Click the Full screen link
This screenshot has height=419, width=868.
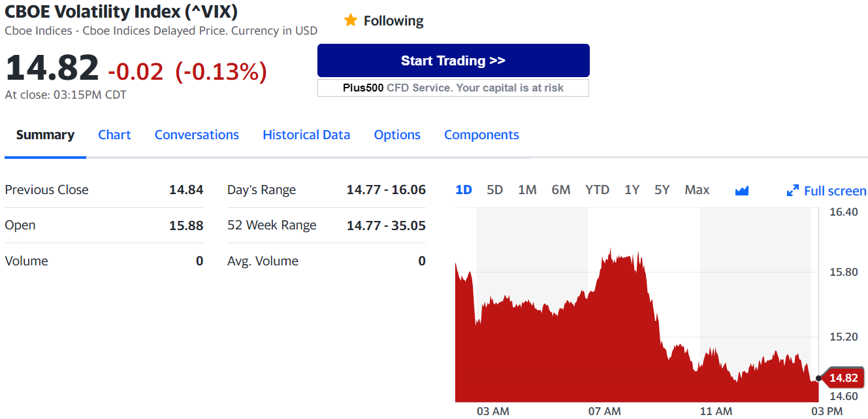coord(835,191)
